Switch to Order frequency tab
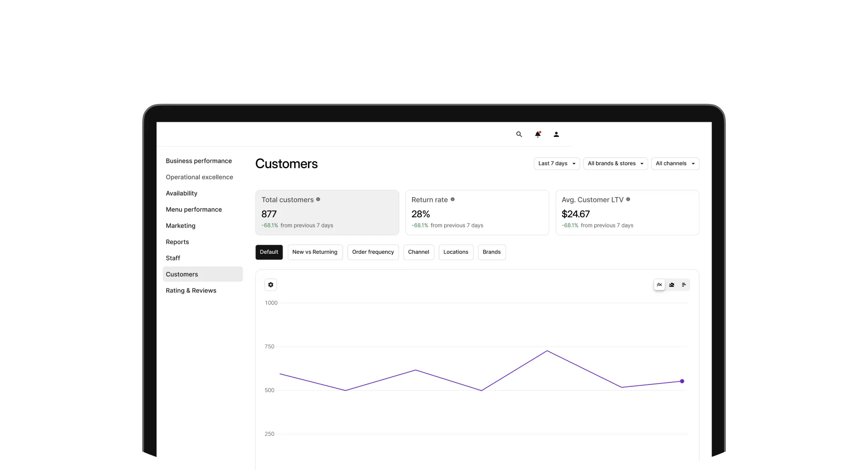Viewport: 868px width, 470px height. coord(373,252)
